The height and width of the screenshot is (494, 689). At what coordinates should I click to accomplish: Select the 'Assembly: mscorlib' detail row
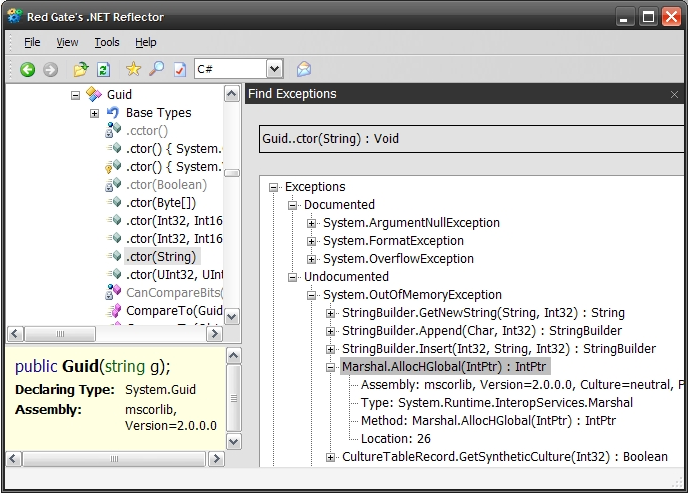coord(522,385)
